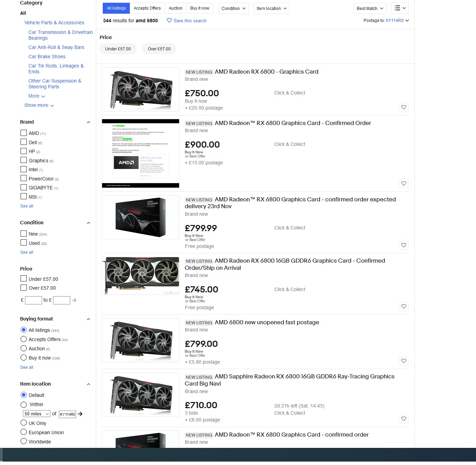Open AMD 6800 new unopened fast postage listing
The height and width of the screenshot is (465, 476).
click(267, 322)
